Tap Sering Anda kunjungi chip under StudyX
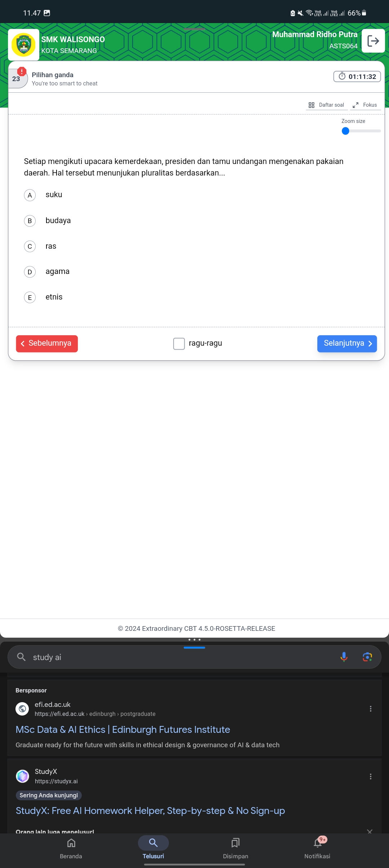Image resolution: width=389 pixels, height=868 pixels. [x=48, y=795]
